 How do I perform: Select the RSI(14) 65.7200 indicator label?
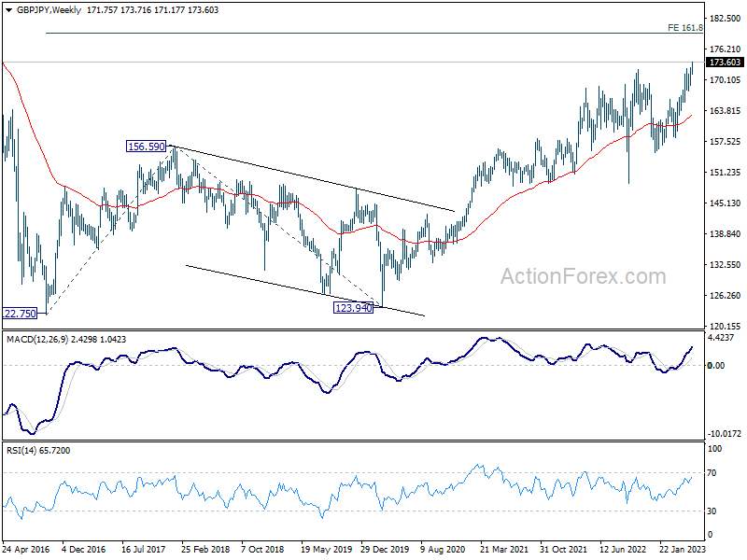tap(39, 450)
